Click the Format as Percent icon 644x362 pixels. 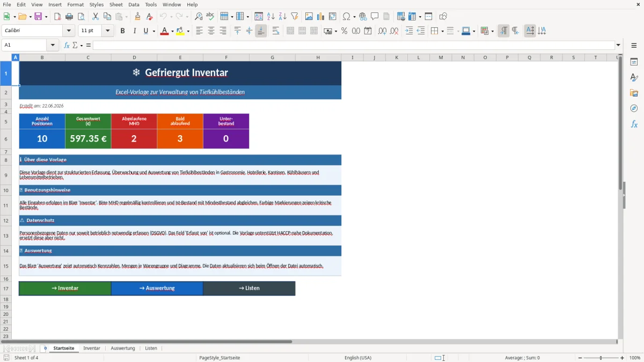click(x=345, y=31)
